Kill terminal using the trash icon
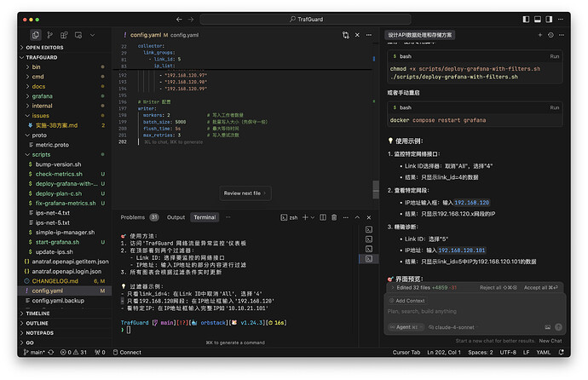 coord(334,217)
